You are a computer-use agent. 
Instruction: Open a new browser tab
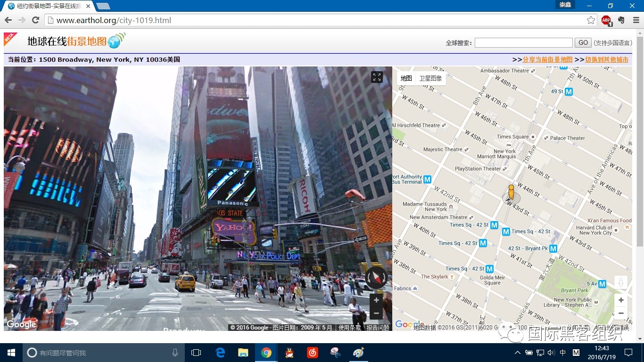103,6
